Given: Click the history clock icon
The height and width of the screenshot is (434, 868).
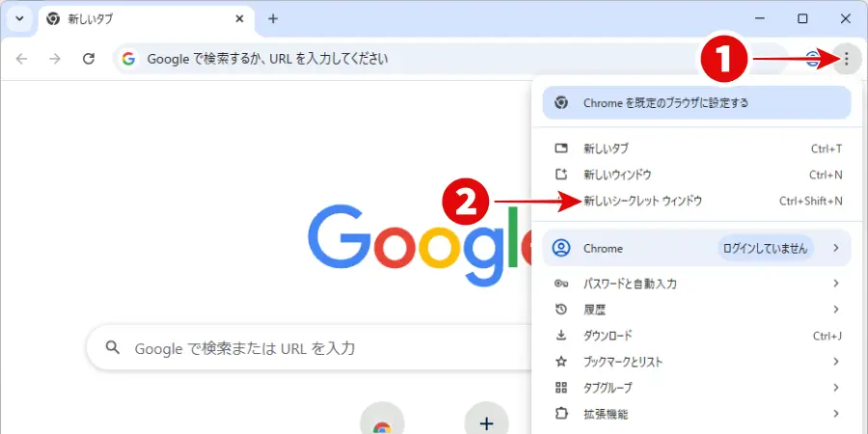Looking at the screenshot, I should click(x=561, y=310).
